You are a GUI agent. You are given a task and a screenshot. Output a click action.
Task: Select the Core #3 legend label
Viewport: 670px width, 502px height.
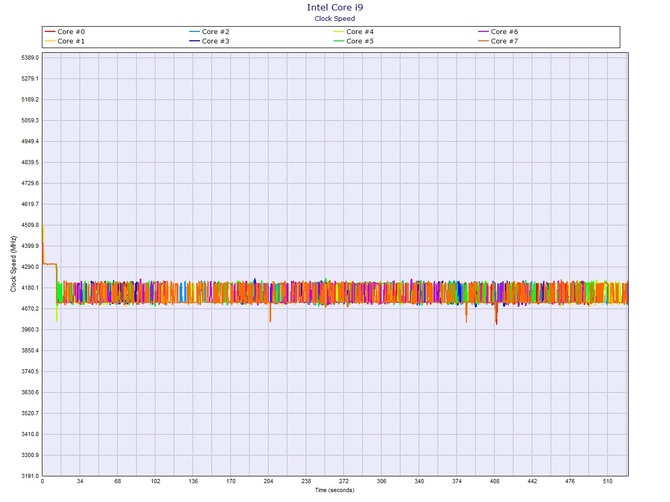pyautogui.click(x=215, y=41)
